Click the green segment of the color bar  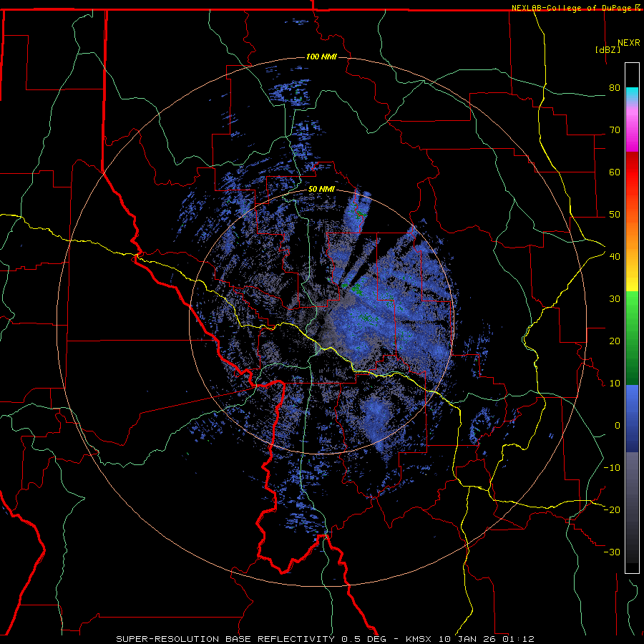[632, 338]
